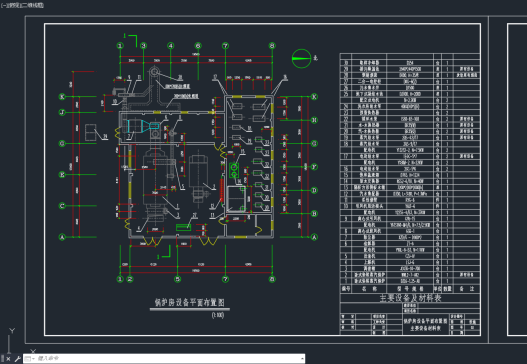Select the cyan equipment symbol in upper room
This screenshot has width=527, height=364.
coord(143,126)
